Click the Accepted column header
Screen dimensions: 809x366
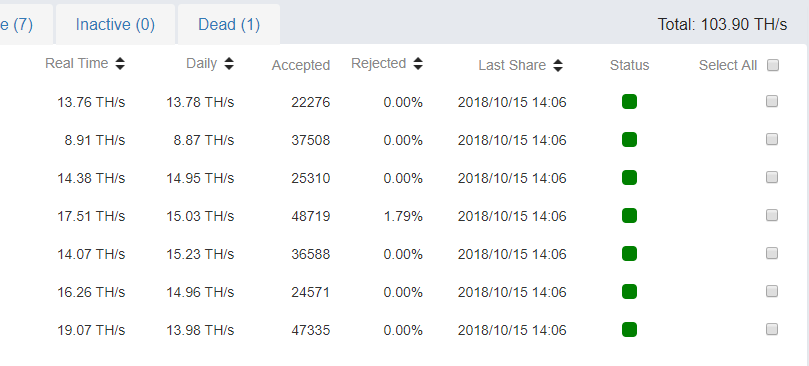301,66
